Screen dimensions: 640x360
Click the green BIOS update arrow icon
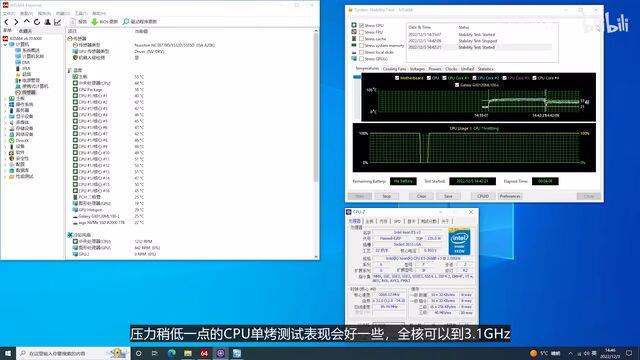pyautogui.click(x=94, y=22)
